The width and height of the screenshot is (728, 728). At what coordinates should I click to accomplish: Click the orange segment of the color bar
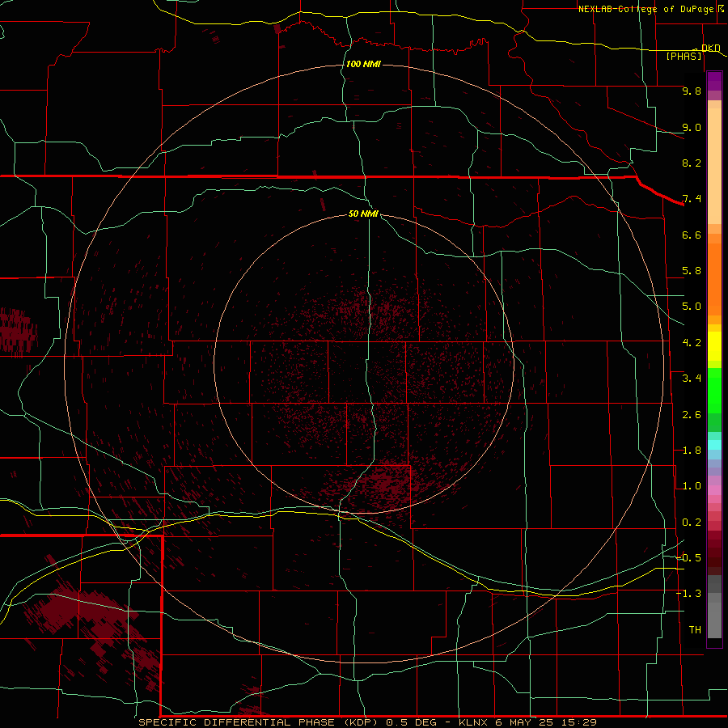(x=714, y=280)
